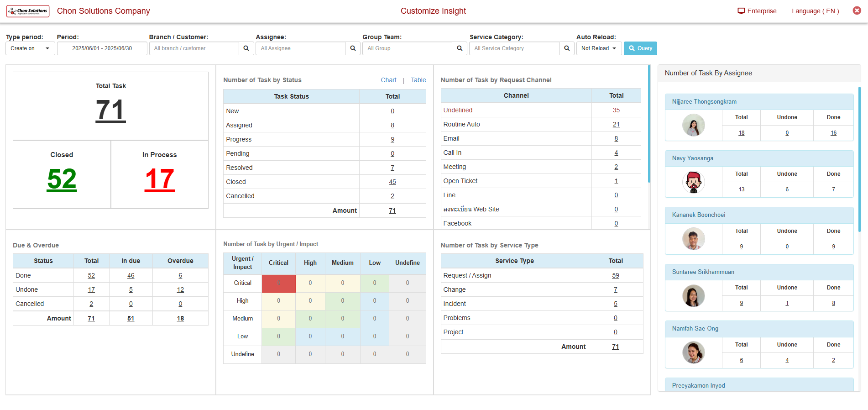
Task: Click the red Critical/Critical matrix cell
Action: 278,283
